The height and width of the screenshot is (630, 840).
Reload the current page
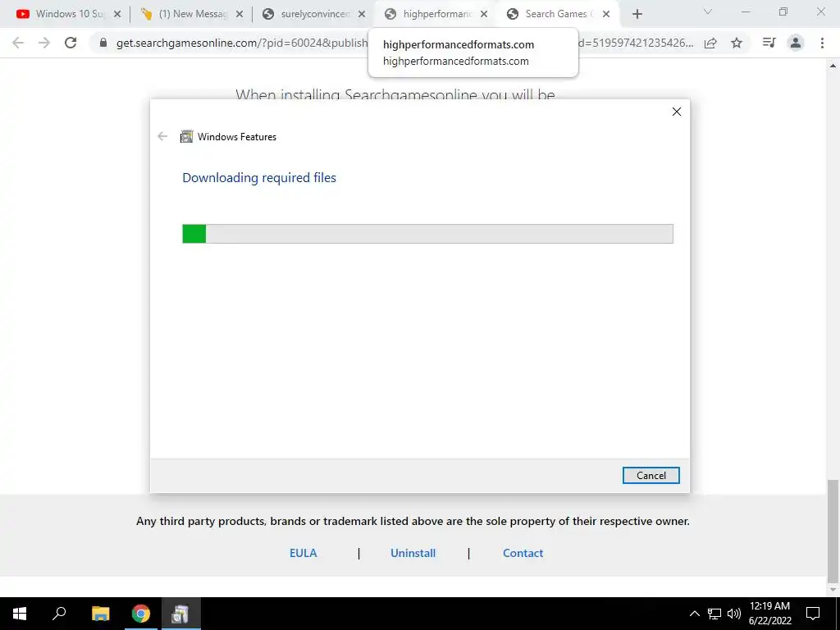click(x=71, y=43)
